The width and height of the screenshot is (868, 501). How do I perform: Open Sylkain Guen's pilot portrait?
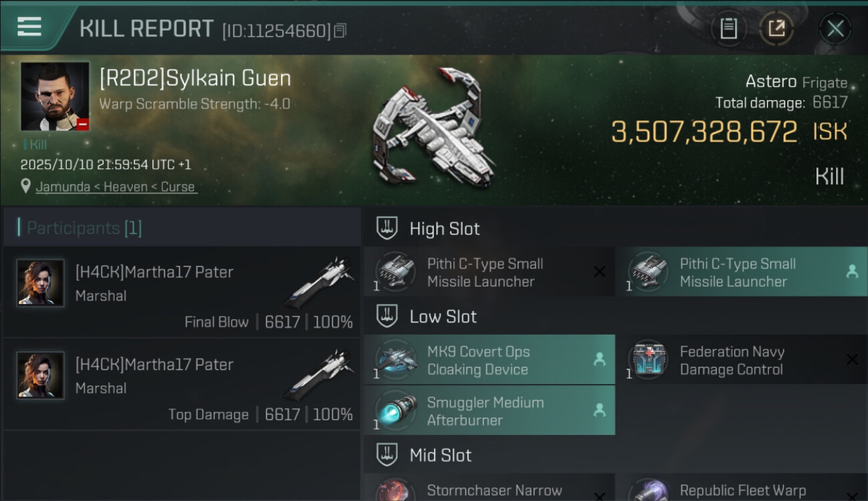click(55, 96)
